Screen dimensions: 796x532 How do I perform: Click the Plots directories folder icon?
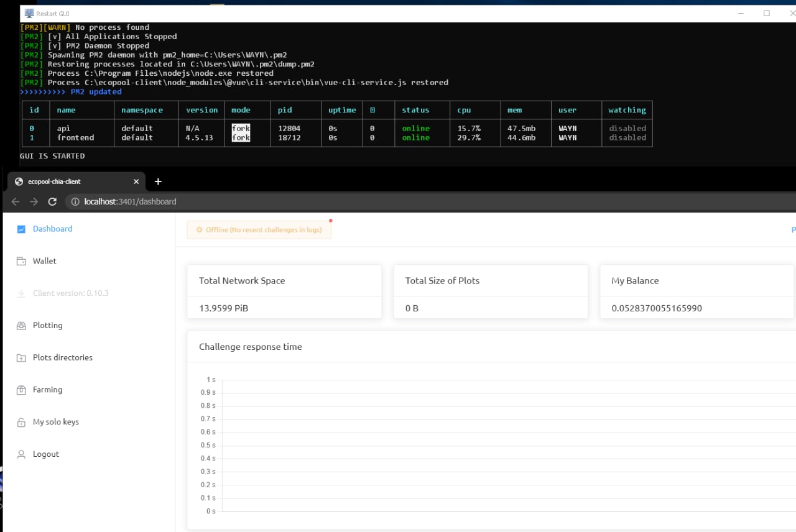[21, 358]
